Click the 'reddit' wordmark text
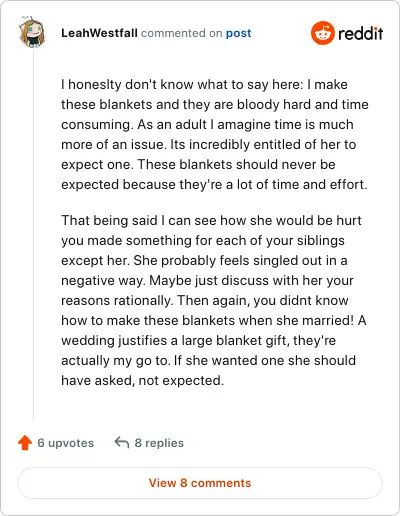400x516 pixels. pos(360,33)
